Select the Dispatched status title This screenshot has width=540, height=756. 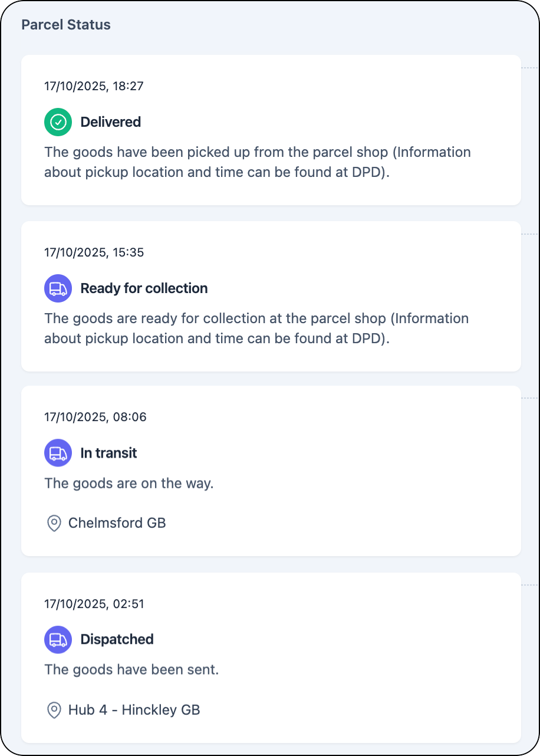(117, 639)
